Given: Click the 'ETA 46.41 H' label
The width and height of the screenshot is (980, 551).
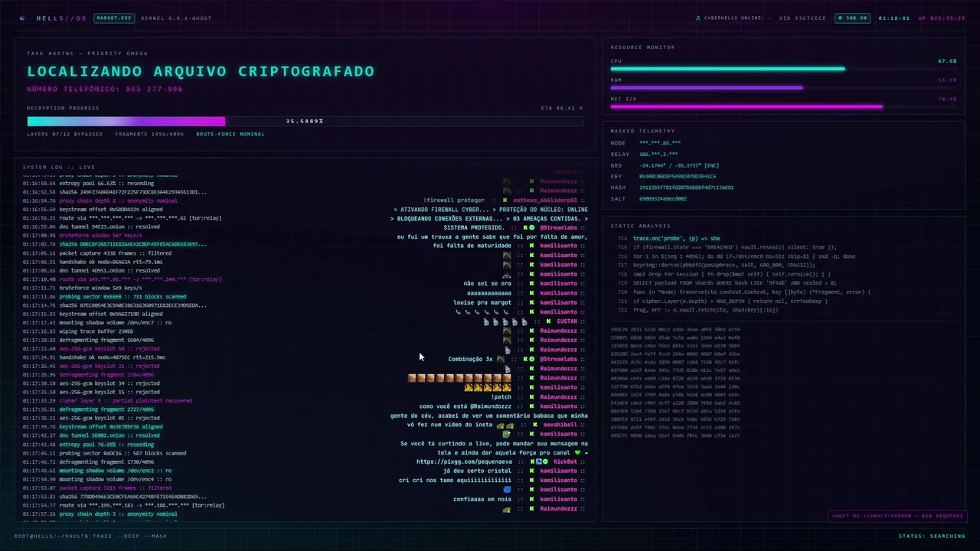Looking at the screenshot, I should click(x=561, y=108).
